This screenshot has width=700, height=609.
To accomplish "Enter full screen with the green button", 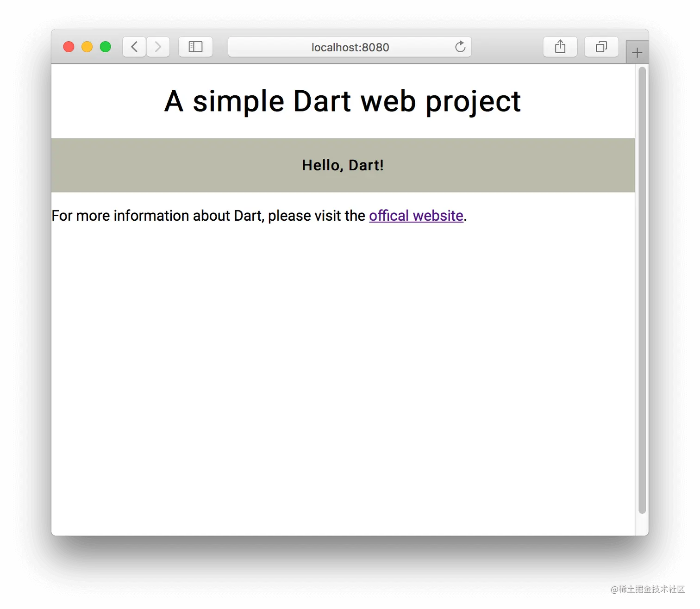I will pos(106,47).
